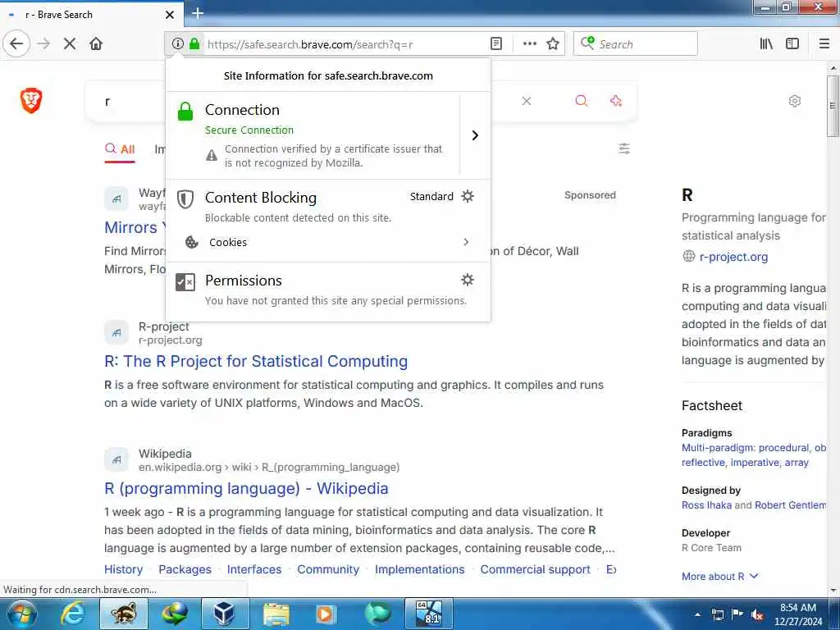
Task: Follow the Interfaces sublink
Action: pos(254,569)
